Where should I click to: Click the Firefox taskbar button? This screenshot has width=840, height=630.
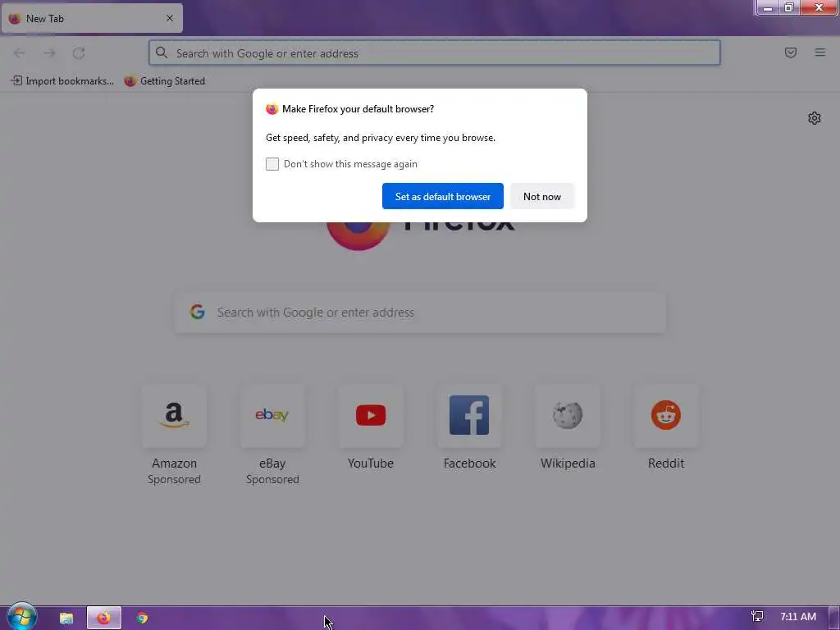[x=104, y=619]
